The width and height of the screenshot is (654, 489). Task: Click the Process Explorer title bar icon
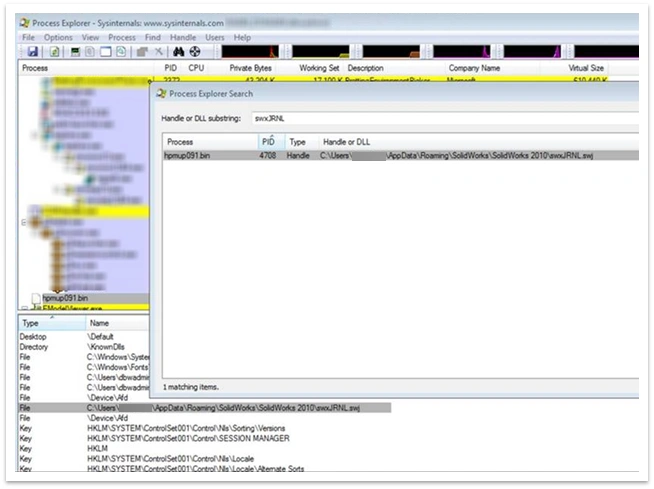coord(25,23)
